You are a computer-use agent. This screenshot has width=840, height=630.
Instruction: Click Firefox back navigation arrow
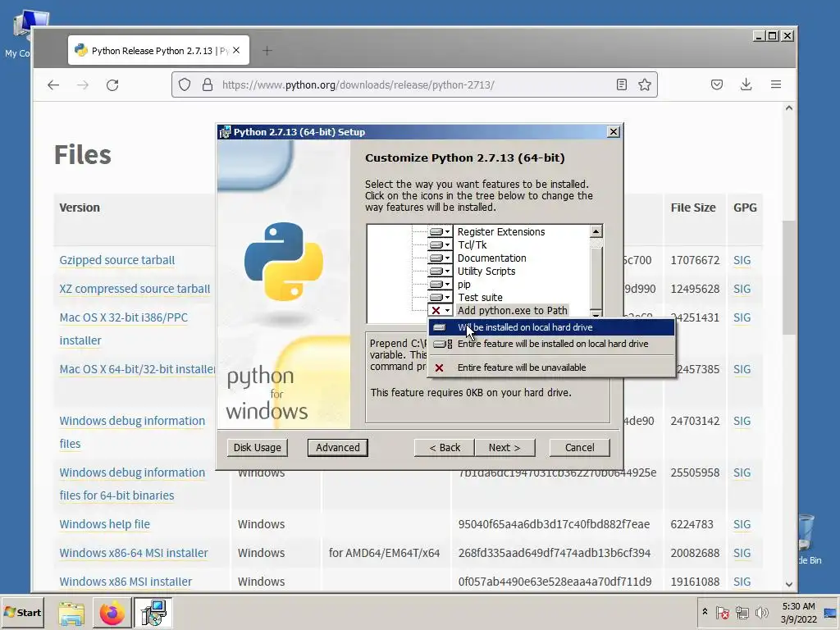pos(53,84)
